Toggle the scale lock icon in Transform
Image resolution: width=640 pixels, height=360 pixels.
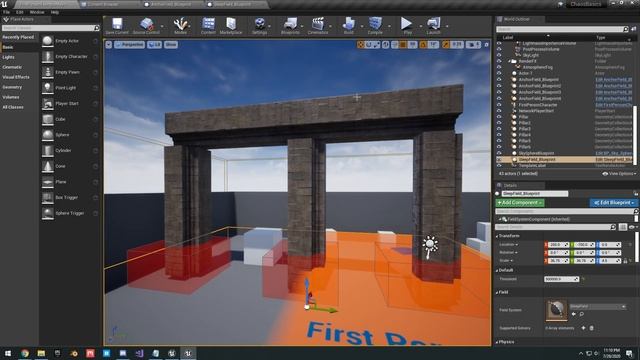pyautogui.click(x=625, y=260)
